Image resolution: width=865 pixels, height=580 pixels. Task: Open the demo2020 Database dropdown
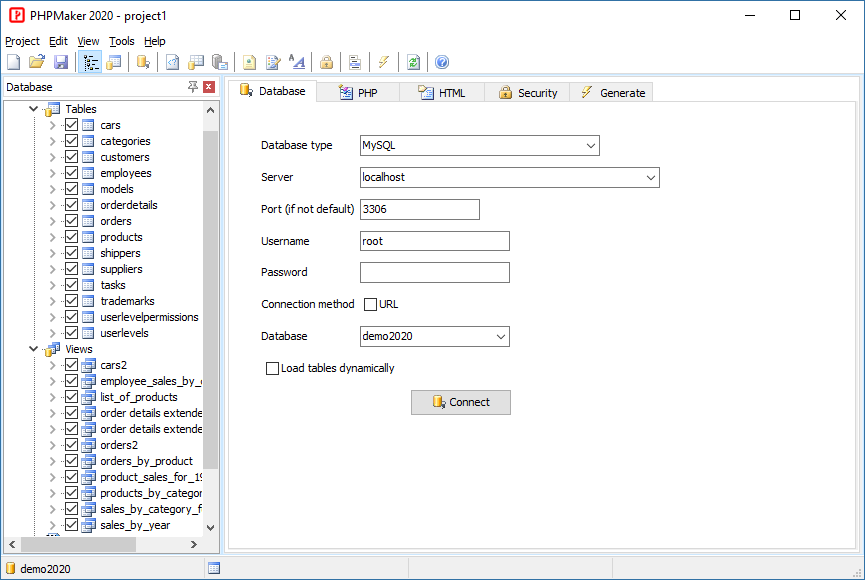(500, 337)
